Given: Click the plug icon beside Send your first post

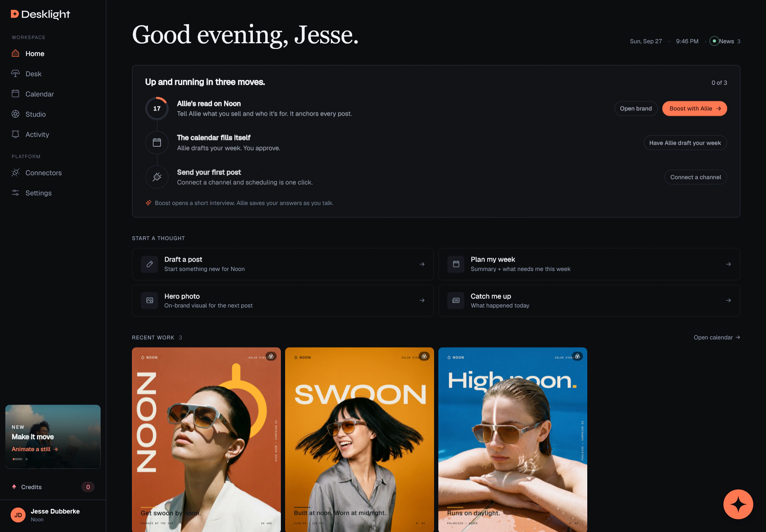Looking at the screenshot, I should (x=157, y=177).
